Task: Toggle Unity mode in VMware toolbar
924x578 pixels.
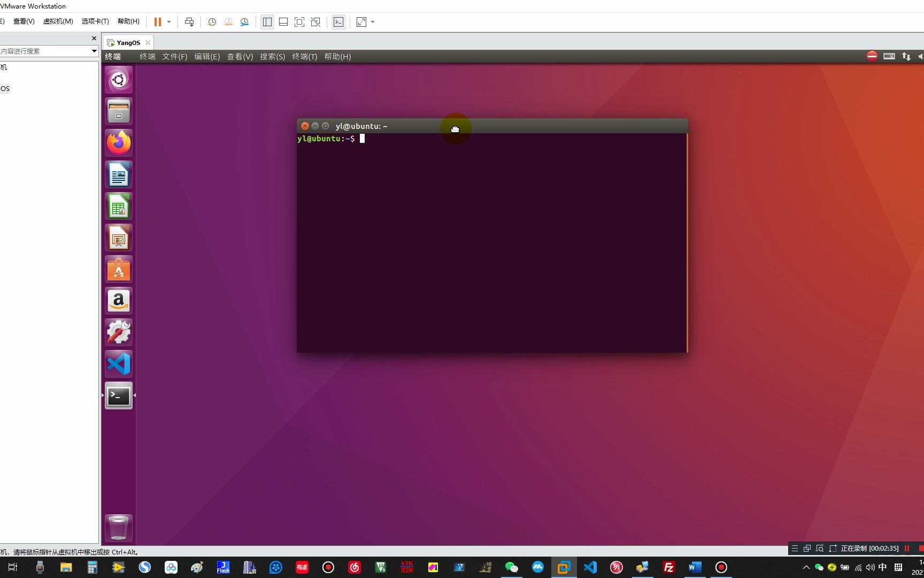Action: pyautogui.click(x=315, y=22)
